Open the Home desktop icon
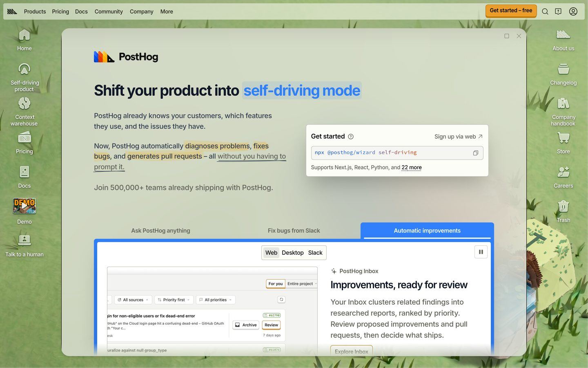 click(x=24, y=40)
